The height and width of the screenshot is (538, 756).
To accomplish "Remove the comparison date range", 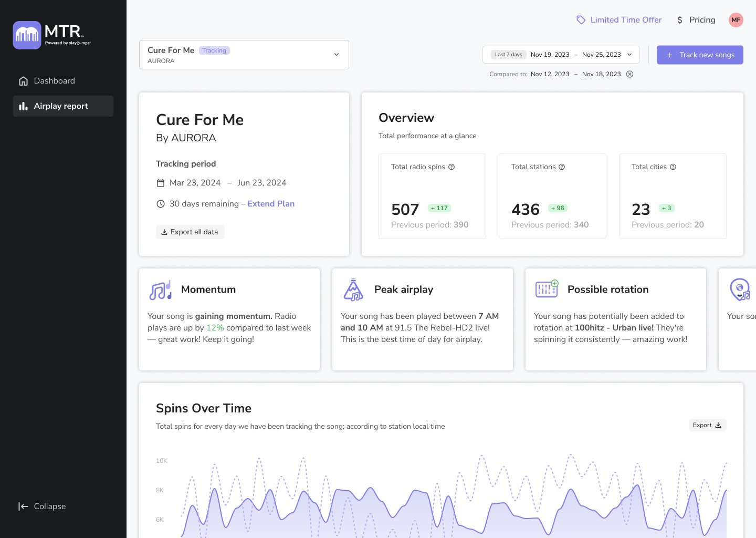I will tap(630, 74).
